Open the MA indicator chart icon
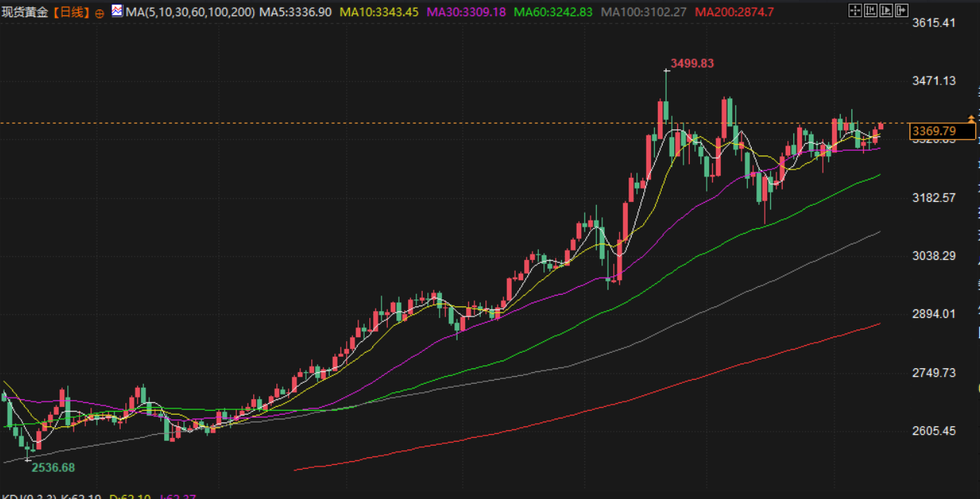 [x=117, y=12]
